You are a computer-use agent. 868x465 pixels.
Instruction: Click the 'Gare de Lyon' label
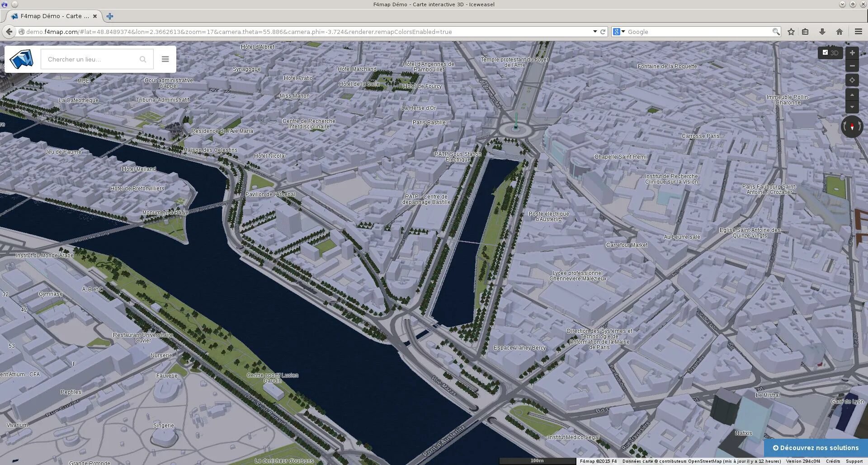pos(847,402)
